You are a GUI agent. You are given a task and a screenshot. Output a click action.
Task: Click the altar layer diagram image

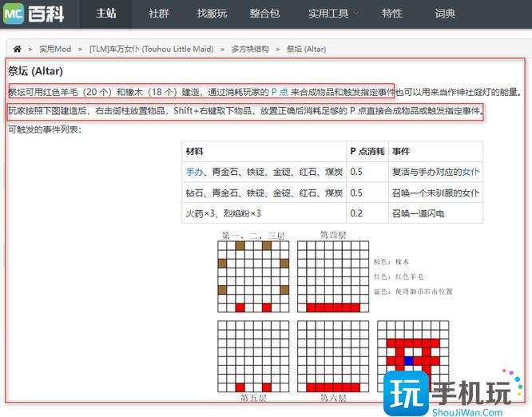click(x=335, y=316)
